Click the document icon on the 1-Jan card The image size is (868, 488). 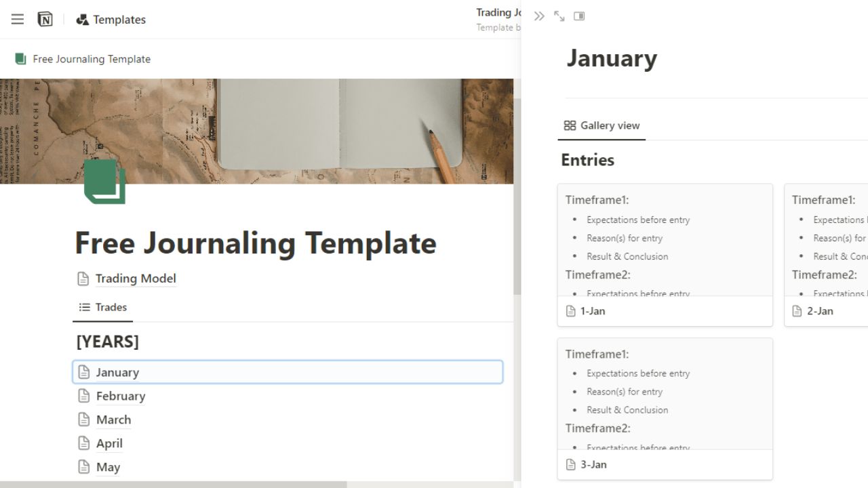pos(570,310)
